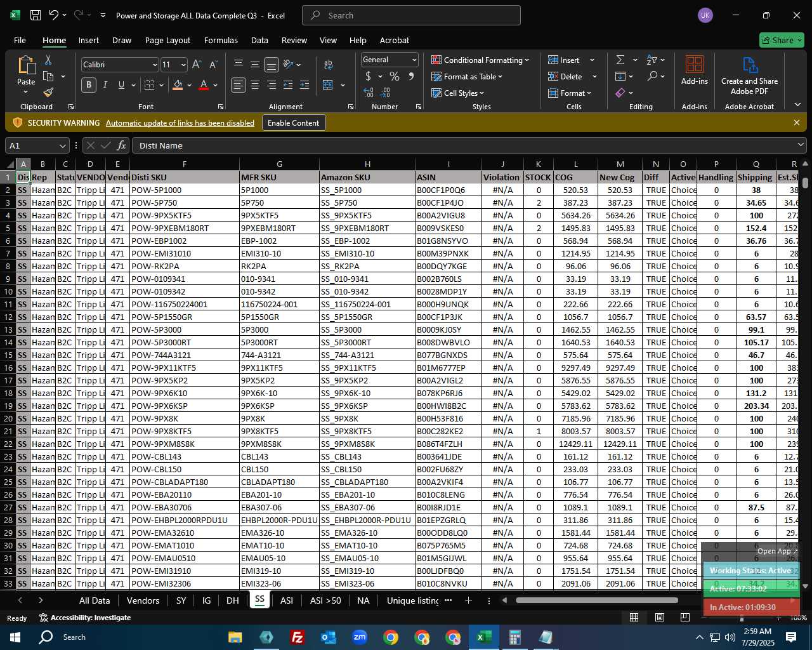Open the Windows Calculator taskbar icon
This screenshot has height=650, width=812.
(x=514, y=637)
